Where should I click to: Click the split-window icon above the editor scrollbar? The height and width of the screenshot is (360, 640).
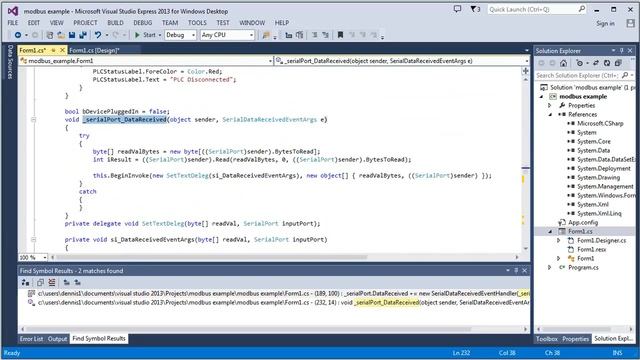click(x=525, y=71)
